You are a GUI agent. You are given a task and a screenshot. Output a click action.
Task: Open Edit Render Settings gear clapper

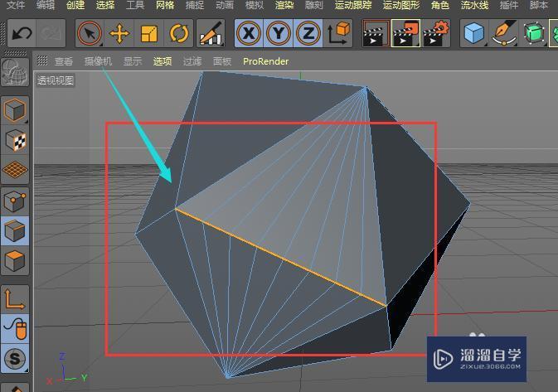point(435,34)
